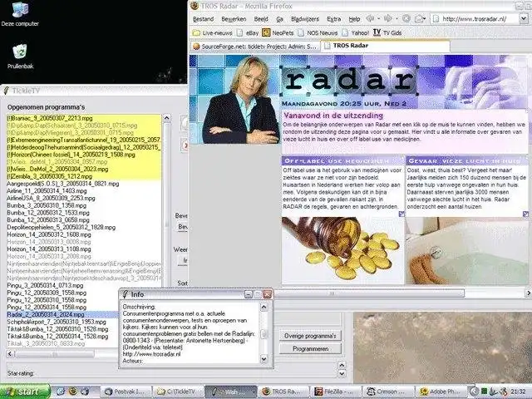Click the bathtub image on Radar page
532x399 pixels.
coord(467,251)
